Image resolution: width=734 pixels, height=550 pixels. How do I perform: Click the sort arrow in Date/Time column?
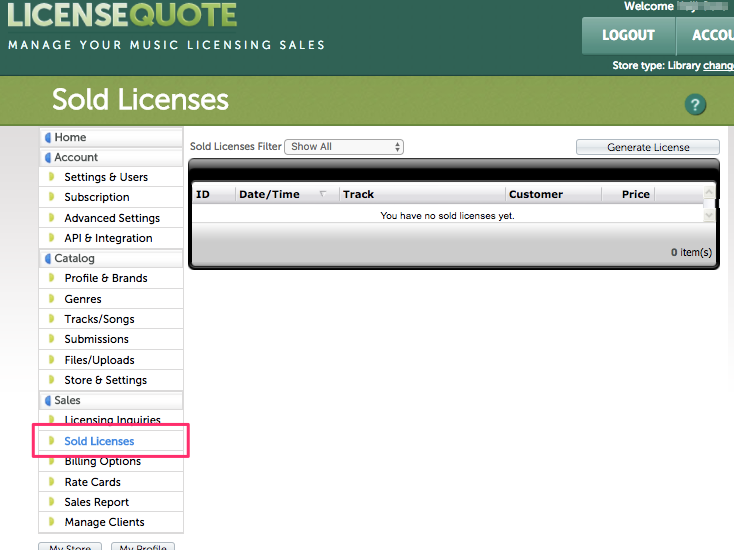pos(323,194)
